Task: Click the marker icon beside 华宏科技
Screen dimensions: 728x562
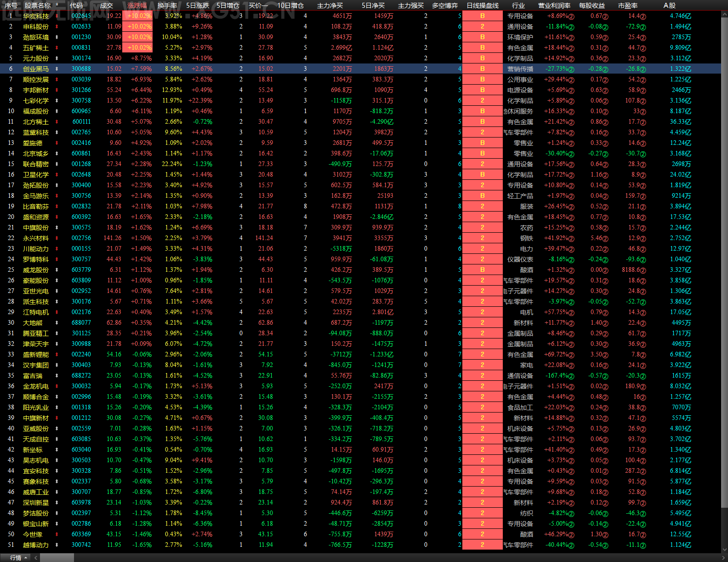Action: 57,16
